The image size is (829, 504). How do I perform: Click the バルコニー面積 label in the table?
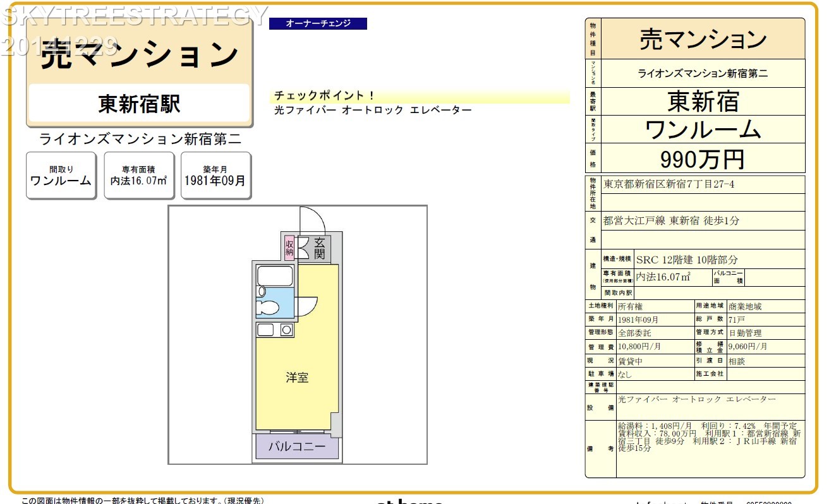tap(728, 277)
